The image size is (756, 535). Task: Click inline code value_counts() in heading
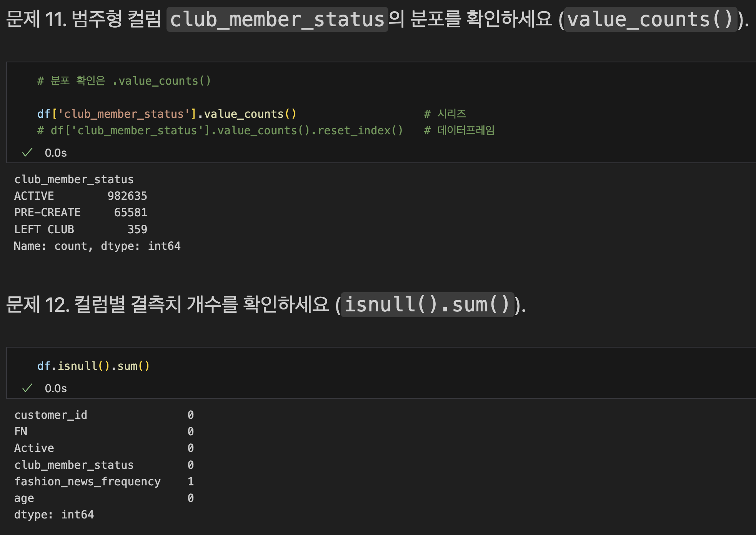[650, 19]
